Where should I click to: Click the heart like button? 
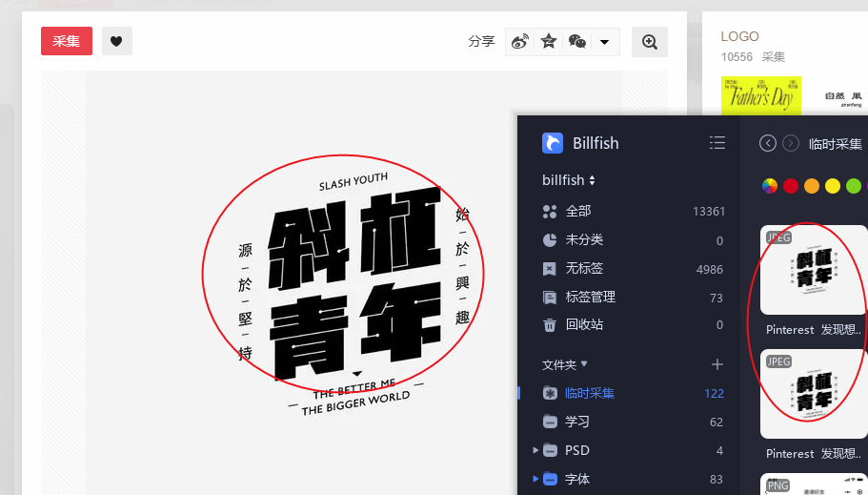pos(117,41)
